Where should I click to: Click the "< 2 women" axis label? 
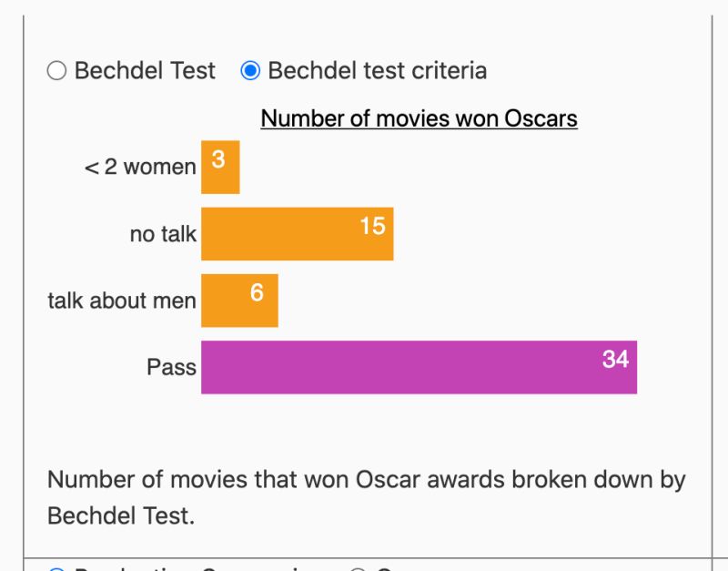point(140,168)
